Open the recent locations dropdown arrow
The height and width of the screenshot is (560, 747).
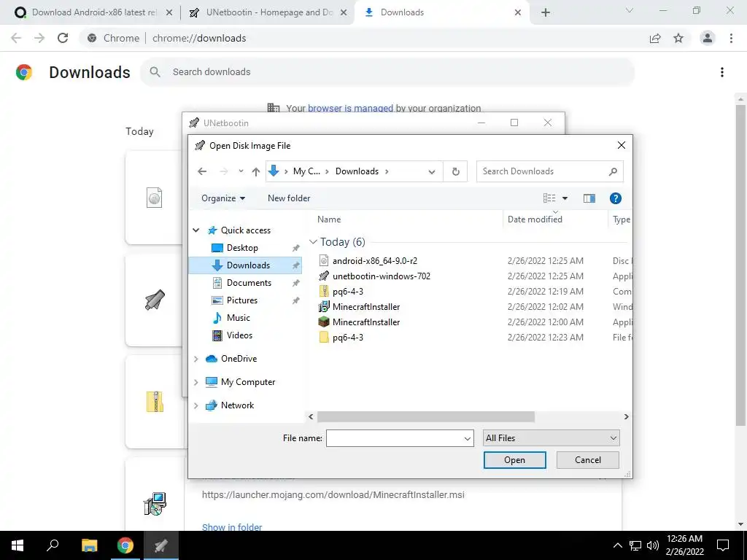pyautogui.click(x=241, y=171)
